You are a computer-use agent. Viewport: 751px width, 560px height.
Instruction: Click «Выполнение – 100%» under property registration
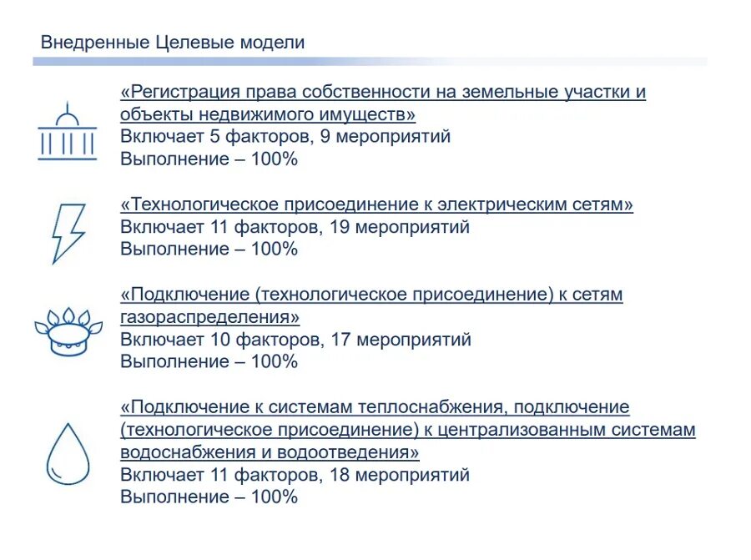(x=209, y=159)
